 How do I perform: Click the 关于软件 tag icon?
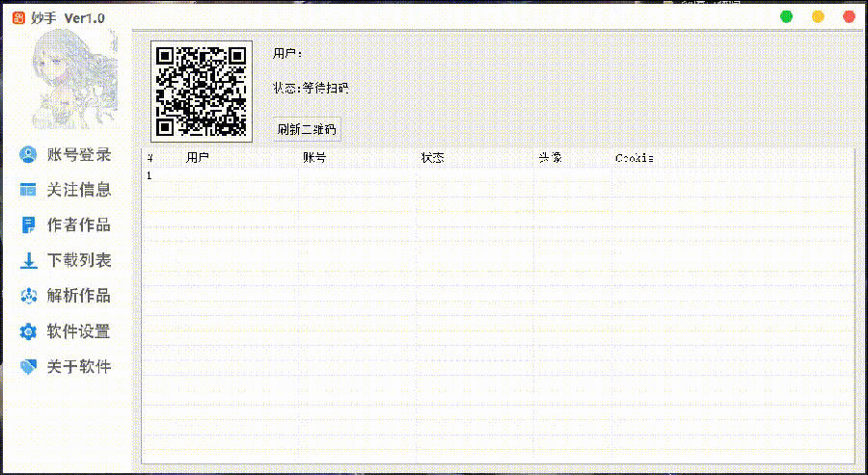28,367
